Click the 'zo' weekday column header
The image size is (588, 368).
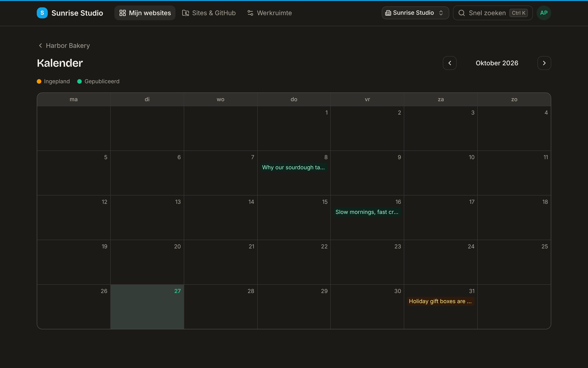coord(514,99)
